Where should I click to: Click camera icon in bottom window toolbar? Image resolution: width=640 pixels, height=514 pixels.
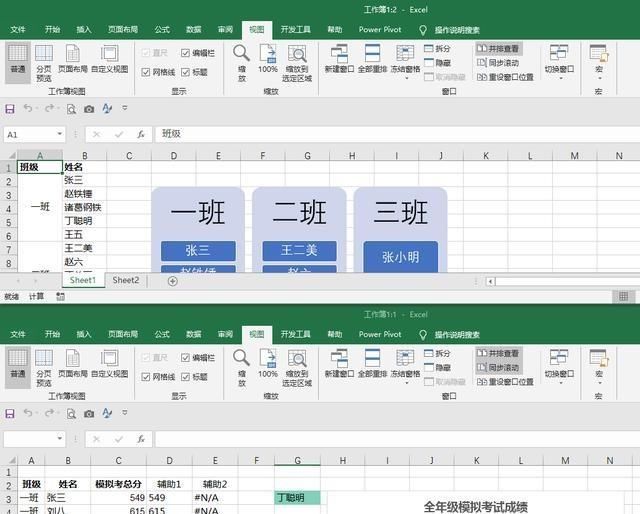pos(89,414)
